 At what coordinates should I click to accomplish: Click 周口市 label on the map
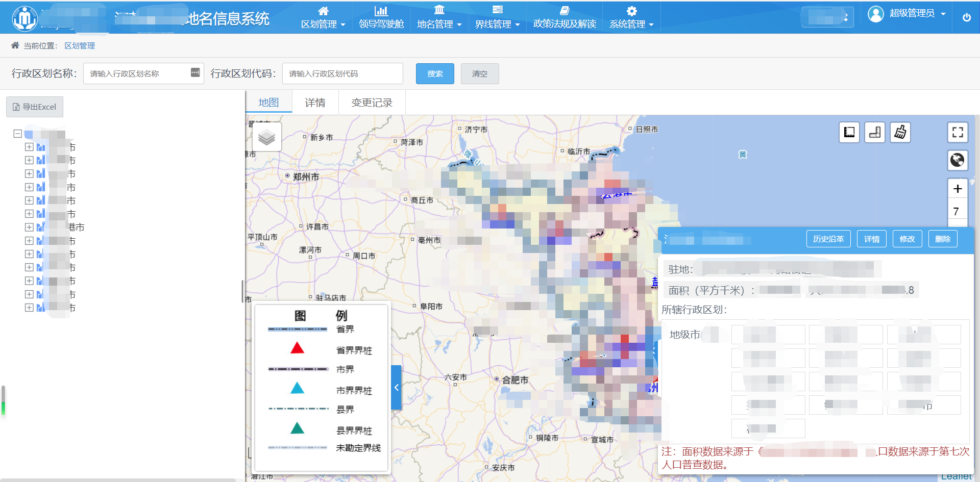(364, 256)
